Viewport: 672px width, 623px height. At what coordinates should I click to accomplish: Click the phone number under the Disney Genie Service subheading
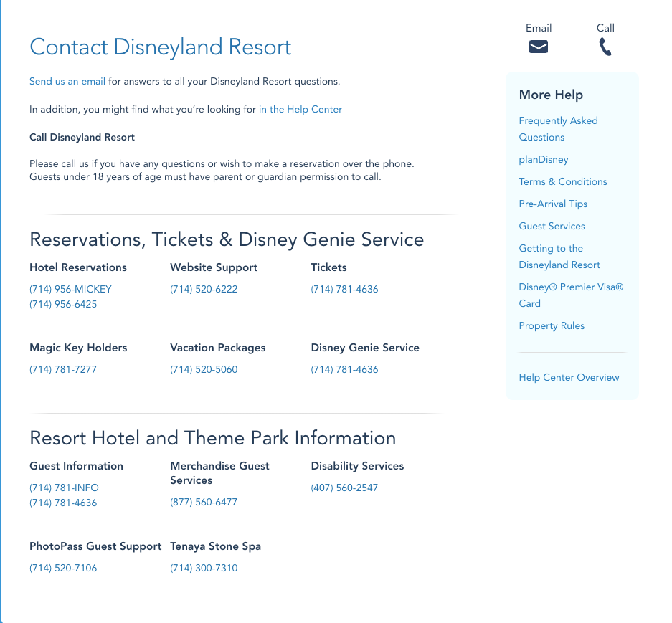(344, 369)
